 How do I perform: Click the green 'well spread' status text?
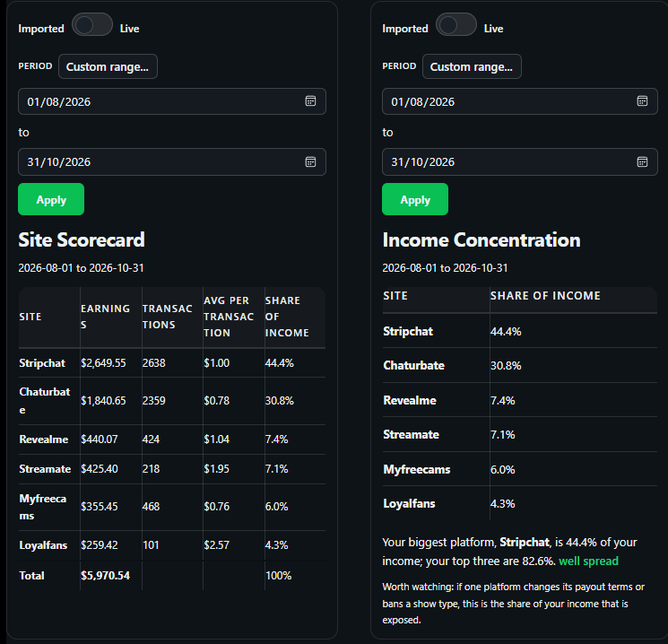click(x=588, y=561)
